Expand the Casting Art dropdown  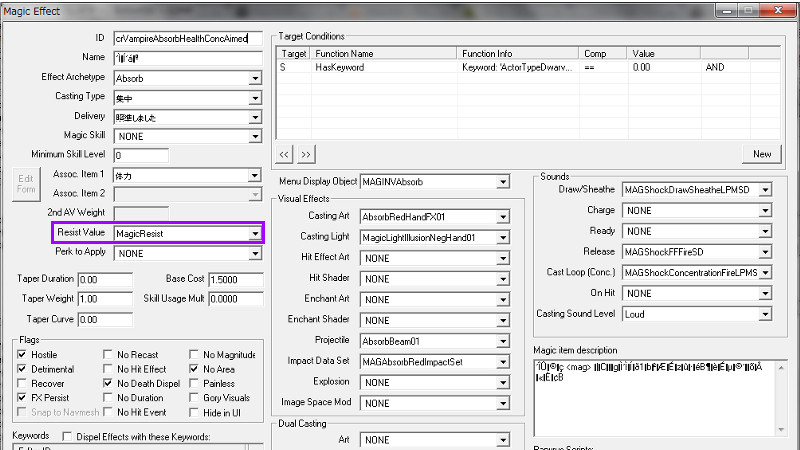(503, 217)
